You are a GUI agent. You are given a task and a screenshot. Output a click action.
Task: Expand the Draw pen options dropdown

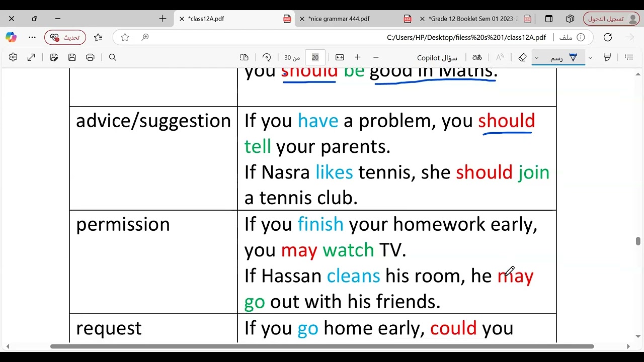[536, 58]
